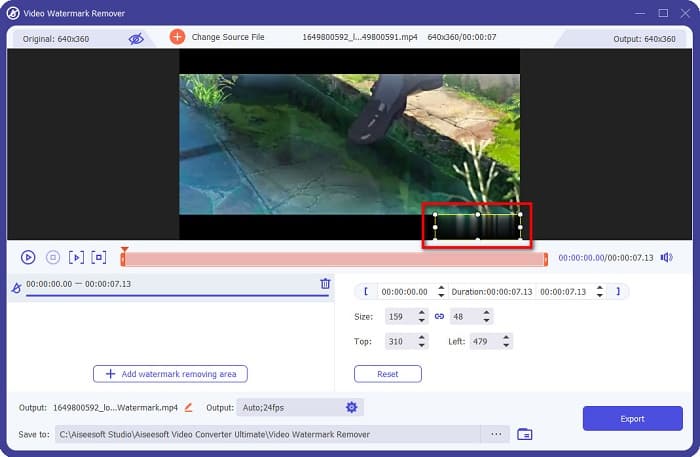700x457 pixels.
Task: Click the Reset button
Action: (x=388, y=374)
